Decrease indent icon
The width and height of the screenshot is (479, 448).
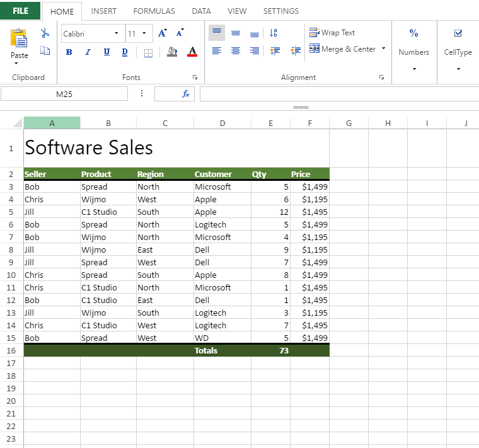(296, 50)
